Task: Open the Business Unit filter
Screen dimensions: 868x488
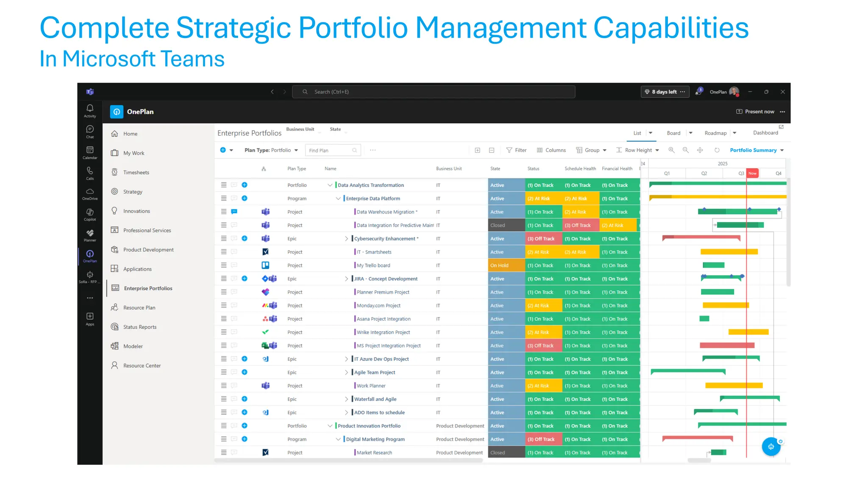Action: pyautogui.click(x=303, y=130)
